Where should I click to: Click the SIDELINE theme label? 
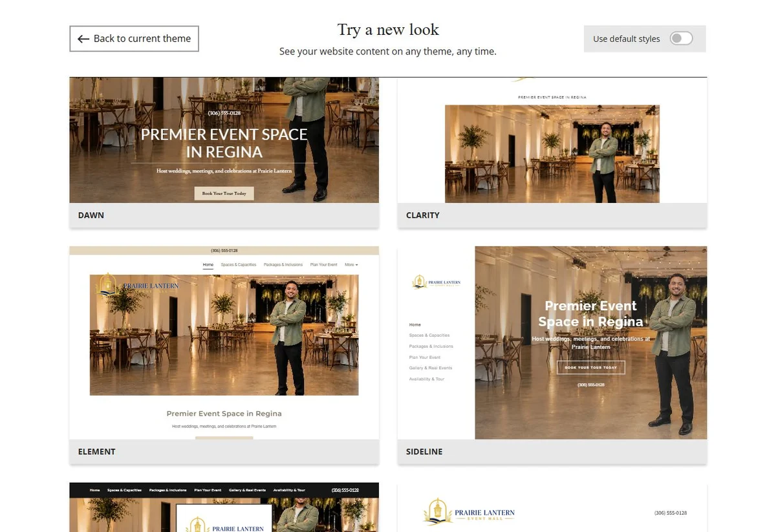[x=424, y=452]
